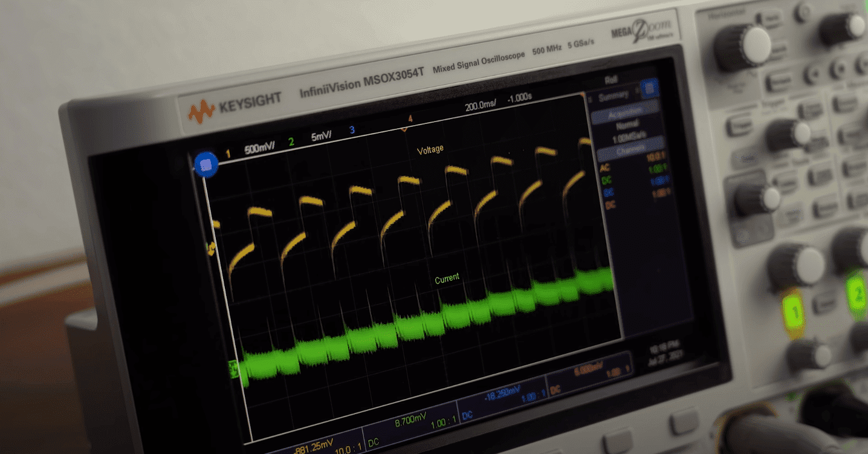
Task: Tap the blue icon beside the Summary sidebar header
Action: click(x=649, y=89)
